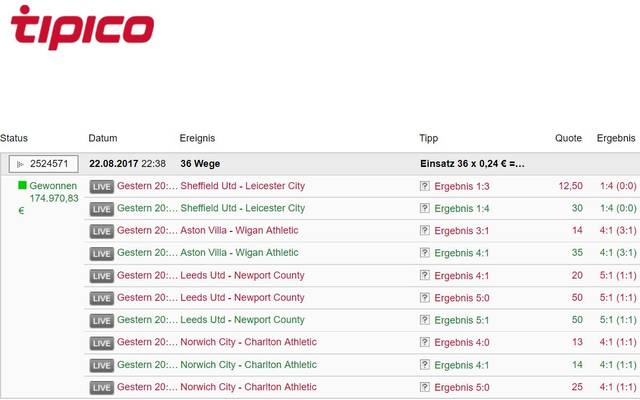The image size is (640, 400).
Task: Open help icon beside Aston Villa Ergebnis 4:1
Action: (x=424, y=253)
